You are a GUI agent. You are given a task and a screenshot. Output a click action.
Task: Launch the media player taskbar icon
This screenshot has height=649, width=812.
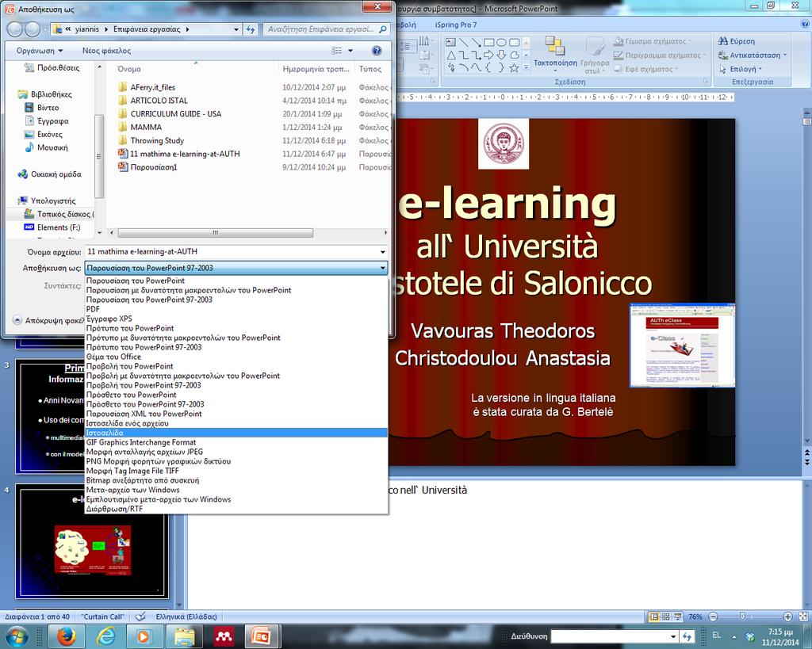pyautogui.click(x=144, y=636)
